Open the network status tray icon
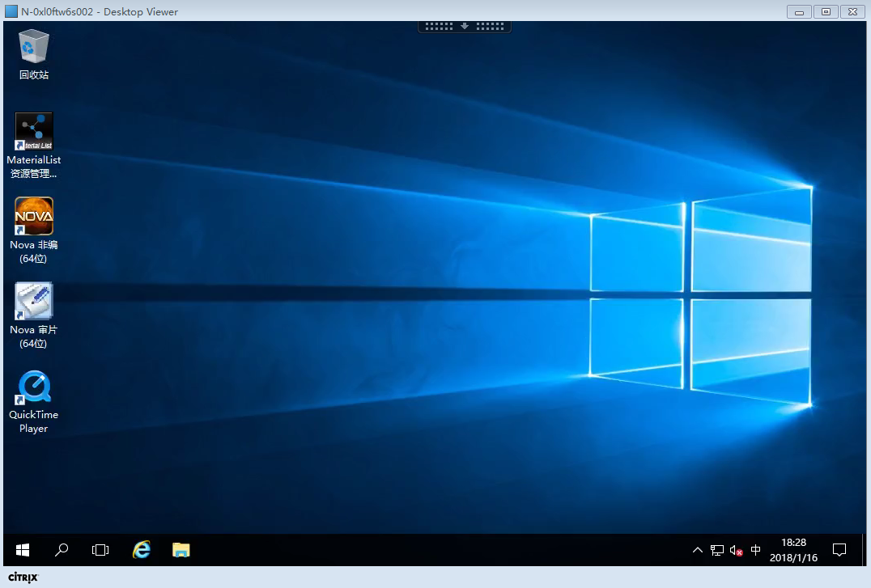 coord(717,550)
